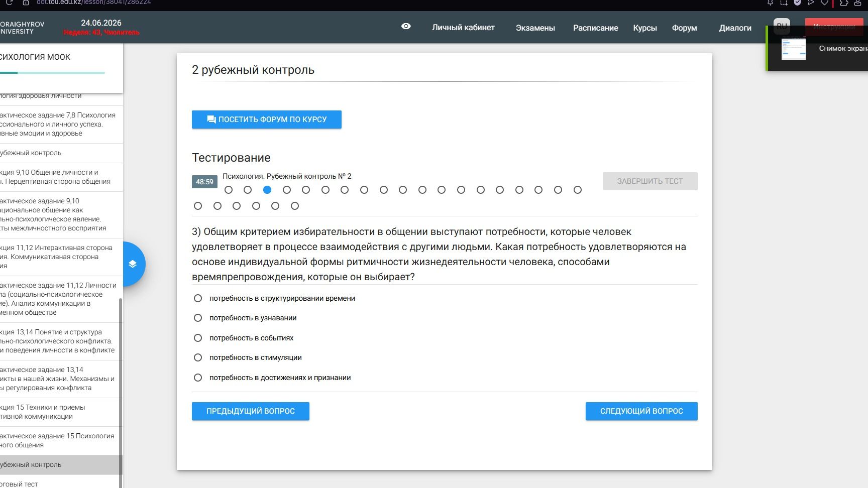Screen dimensions: 868x488
Task: Open the screenshot notification thumbnail
Action: tap(794, 49)
